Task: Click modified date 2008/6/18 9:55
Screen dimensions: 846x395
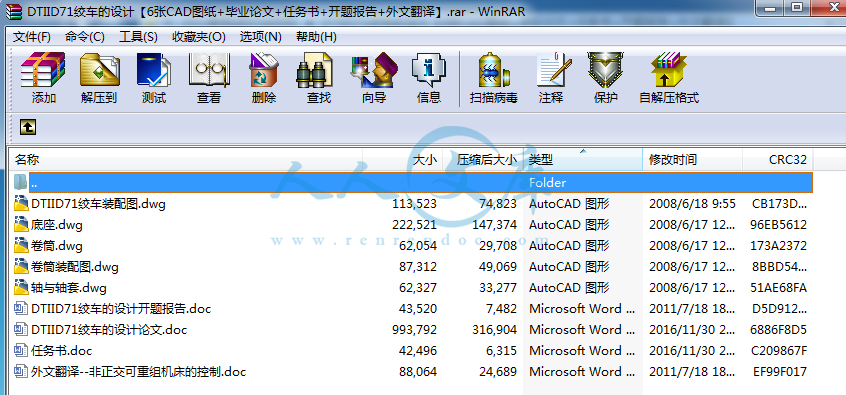Action: 692,204
